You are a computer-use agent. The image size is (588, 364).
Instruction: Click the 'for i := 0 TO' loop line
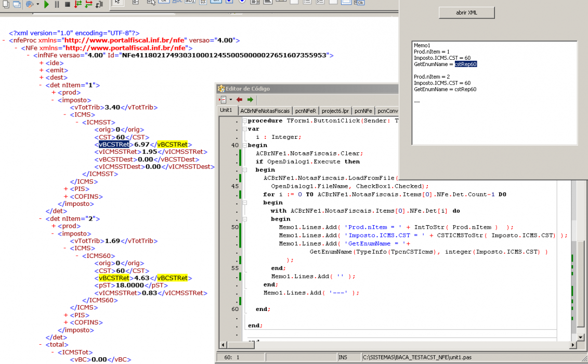tap(384, 194)
